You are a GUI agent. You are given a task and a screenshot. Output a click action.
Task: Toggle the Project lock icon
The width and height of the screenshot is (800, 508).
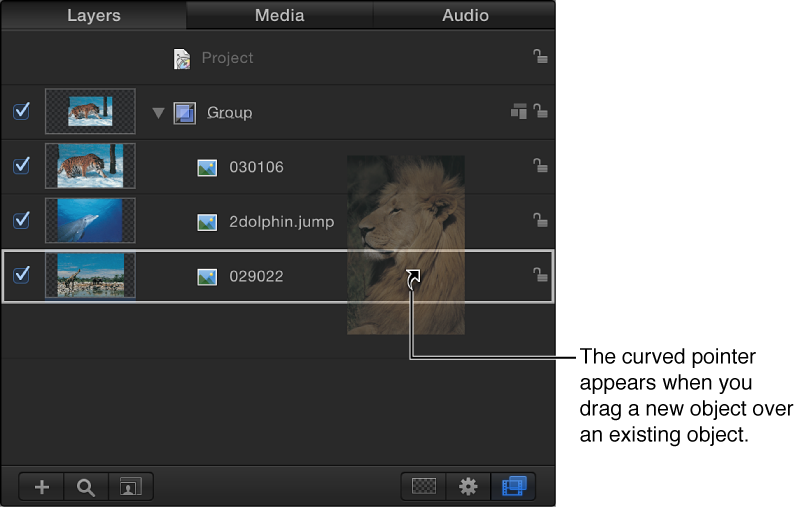pos(540,57)
